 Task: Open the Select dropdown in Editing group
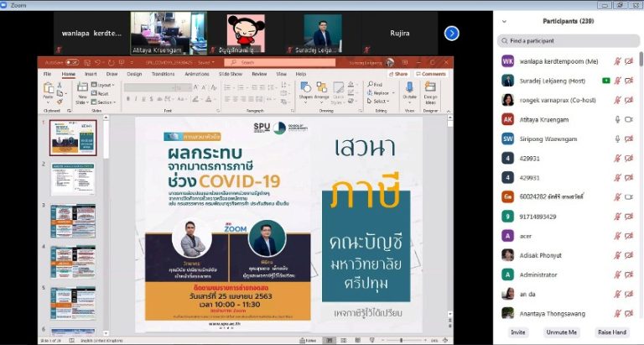pos(377,100)
